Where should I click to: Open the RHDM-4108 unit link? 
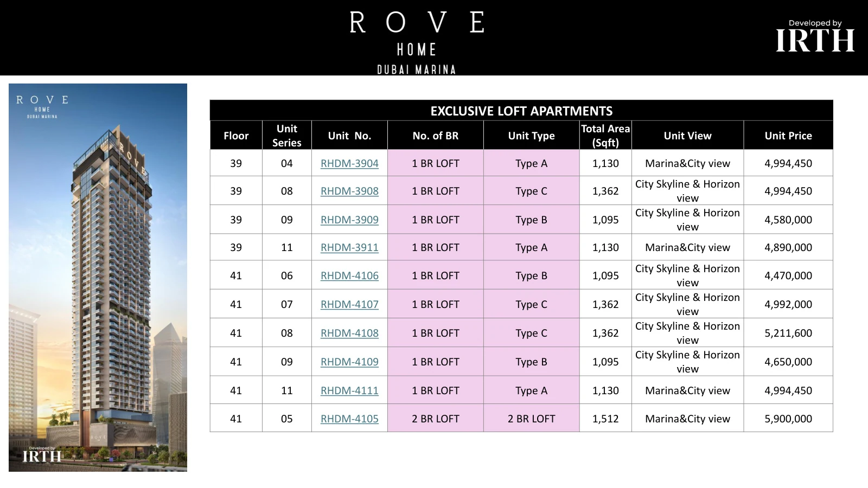(349, 333)
